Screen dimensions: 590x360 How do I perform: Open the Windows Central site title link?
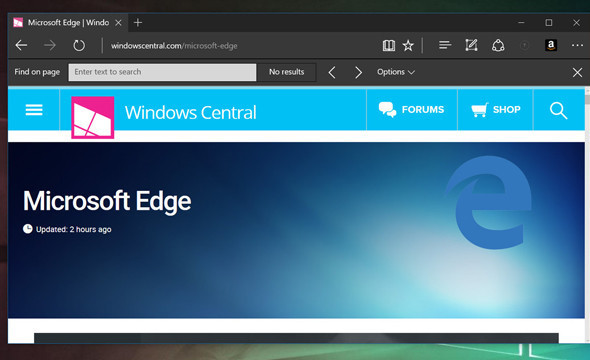(190, 112)
